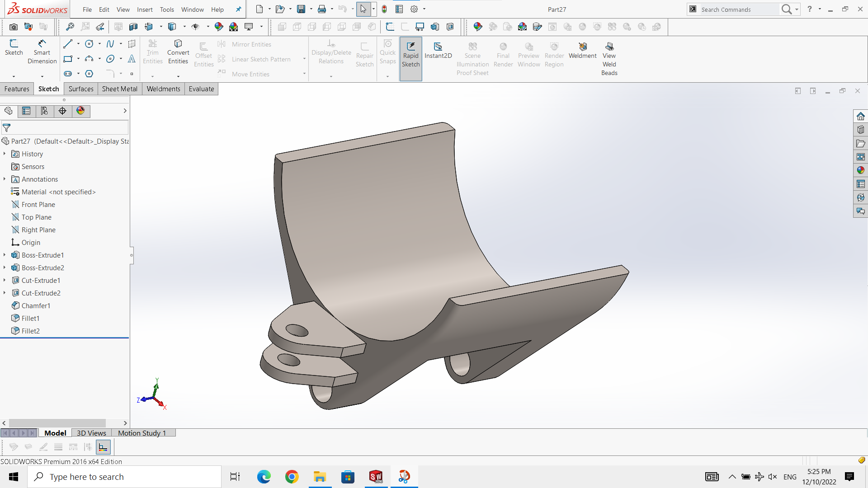Image resolution: width=868 pixels, height=488 pixels.
Task: Open the View Palette task pane icon
Action: [x=861, y=157]
